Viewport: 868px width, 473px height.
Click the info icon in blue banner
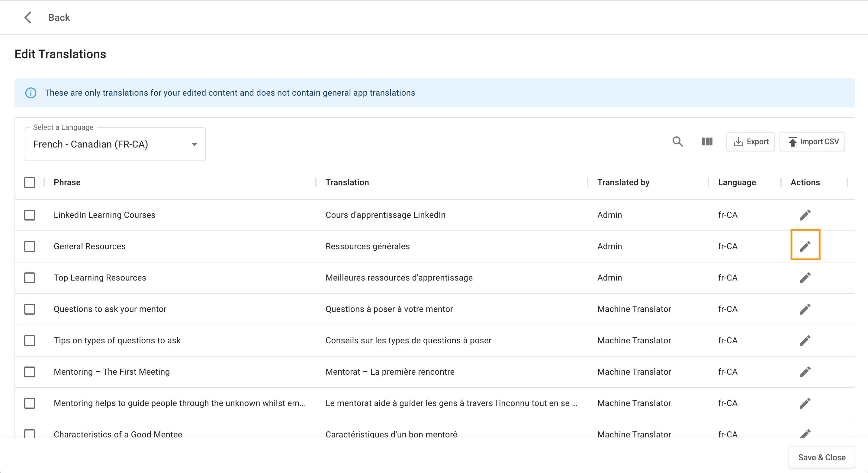(31, 93)
